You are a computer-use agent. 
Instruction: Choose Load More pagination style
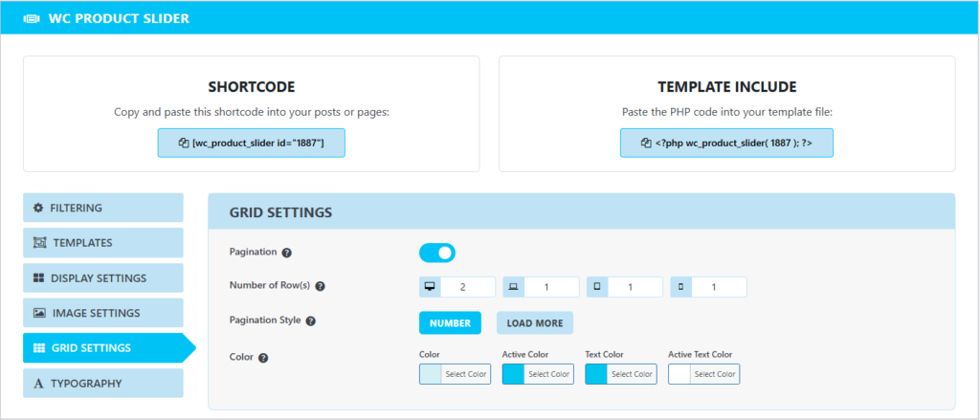pyautogui.click(x=535, y=323)
